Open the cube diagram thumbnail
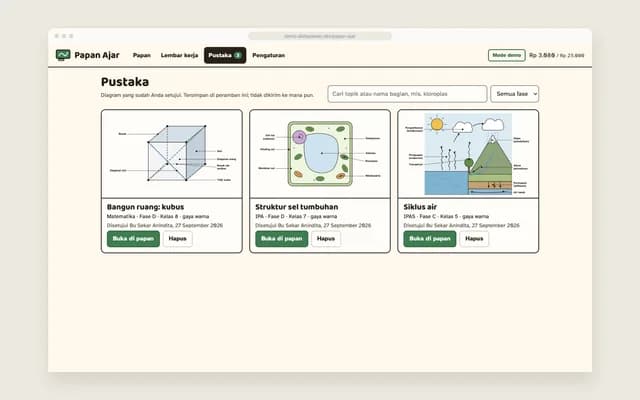640x400 pixels. [x=172, y=154]
